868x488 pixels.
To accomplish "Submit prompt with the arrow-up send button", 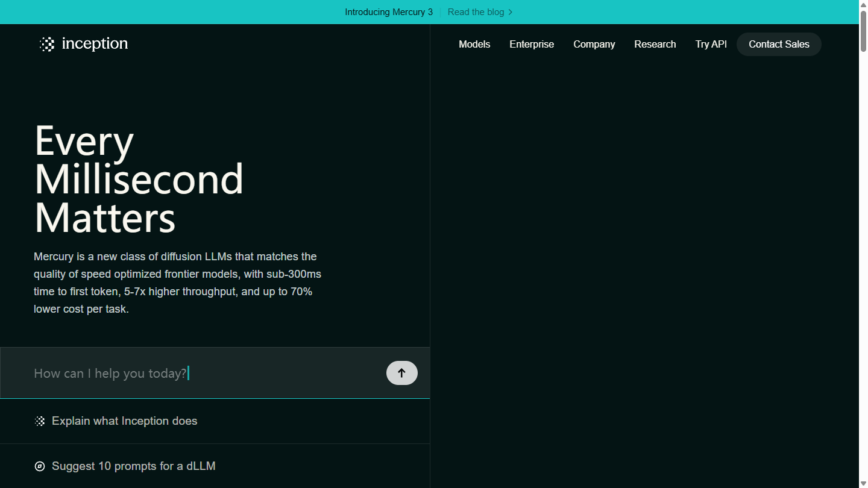I will click(x=402, y=373).
